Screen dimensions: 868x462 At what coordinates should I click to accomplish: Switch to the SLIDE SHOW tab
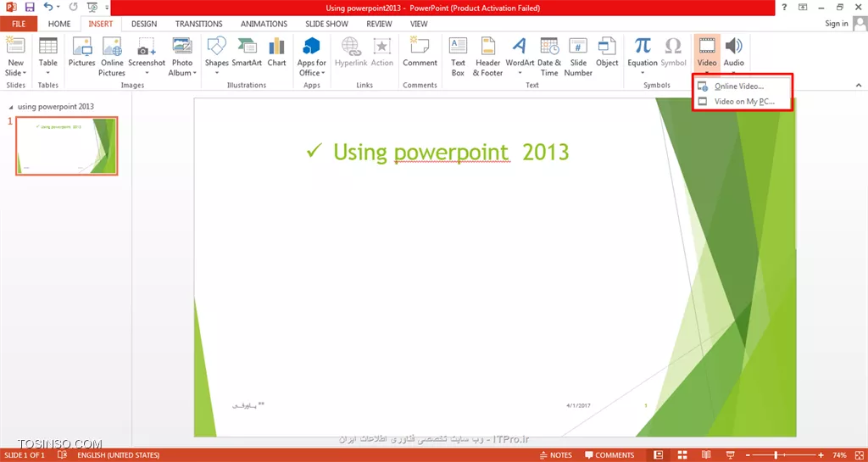[326, 24]
